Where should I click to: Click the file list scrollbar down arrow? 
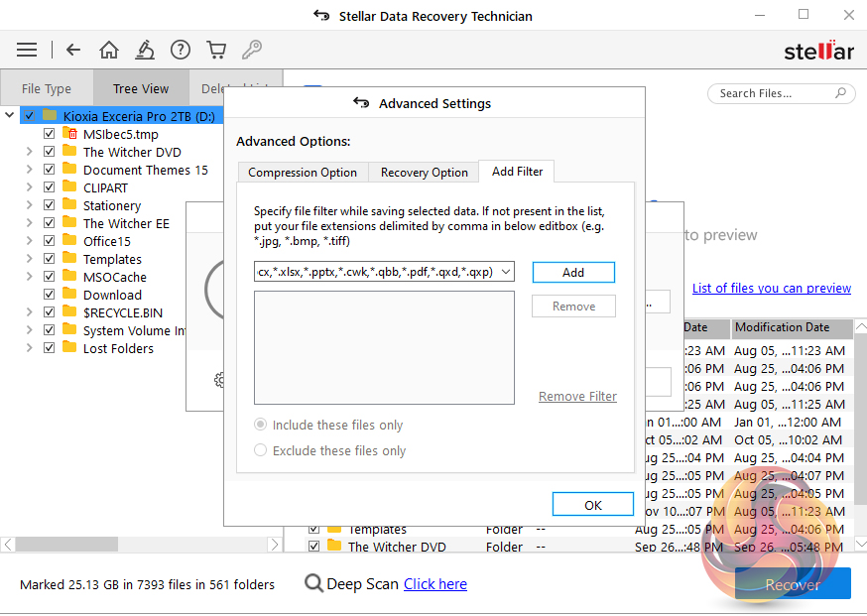pyautogui.click(x=860, y=544)
